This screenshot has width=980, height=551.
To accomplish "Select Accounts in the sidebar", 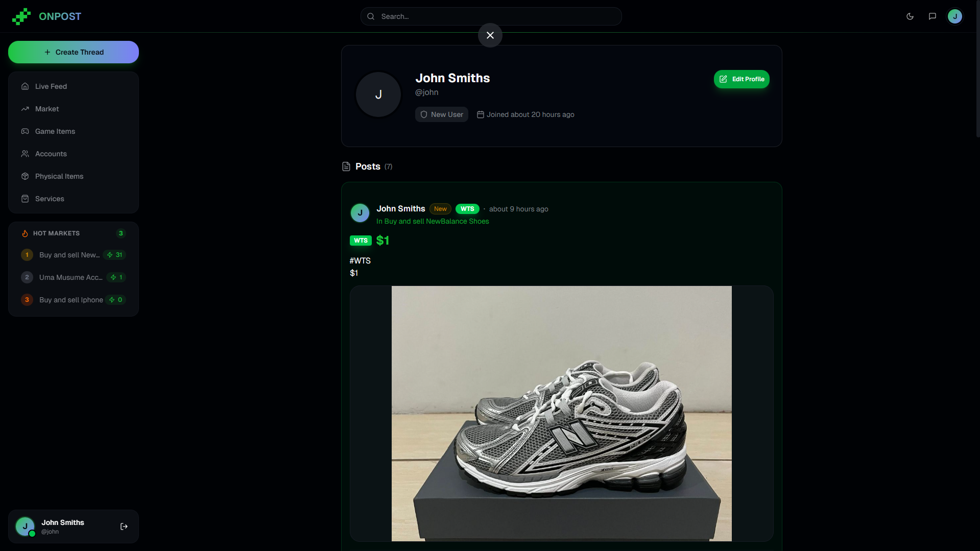I will pyautogui.click(x=74, y=154).
